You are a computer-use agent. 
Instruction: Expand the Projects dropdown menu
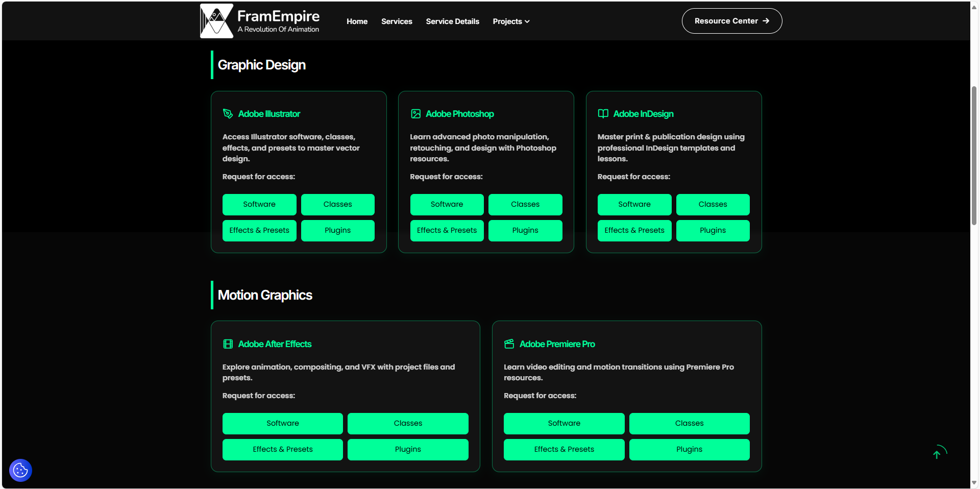click(x=511, y=21)
